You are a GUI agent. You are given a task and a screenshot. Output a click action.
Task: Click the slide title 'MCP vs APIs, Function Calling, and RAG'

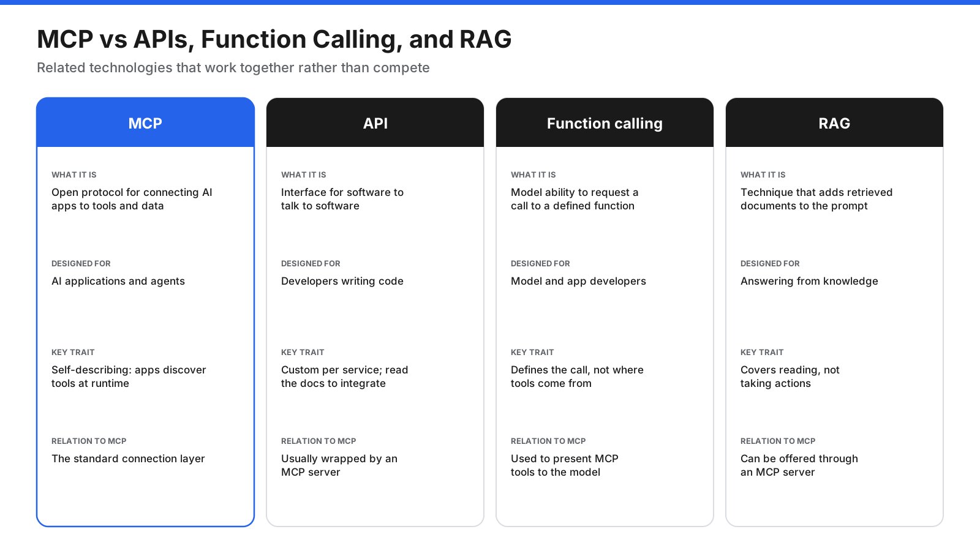click(274, 40)
